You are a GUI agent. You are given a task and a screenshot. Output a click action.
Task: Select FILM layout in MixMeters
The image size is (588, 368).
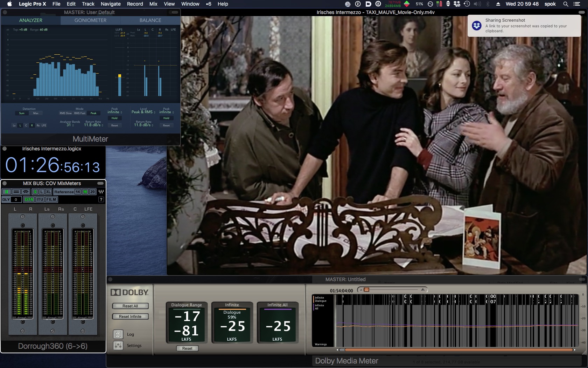tap(51, 199)
